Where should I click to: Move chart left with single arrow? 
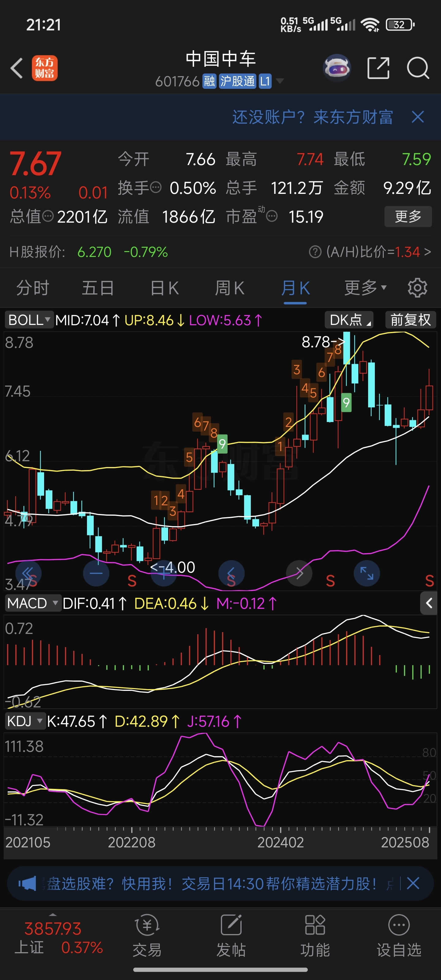click(x=231, y=573)
